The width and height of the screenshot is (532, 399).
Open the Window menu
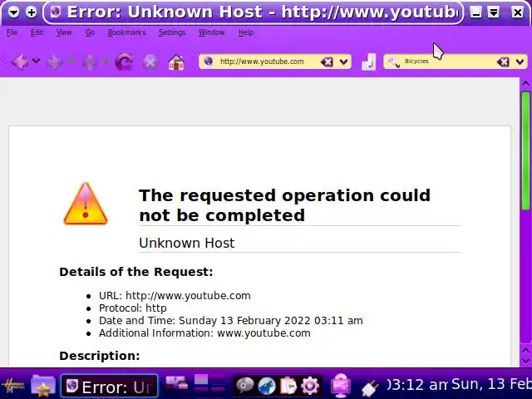click(211, 32)
